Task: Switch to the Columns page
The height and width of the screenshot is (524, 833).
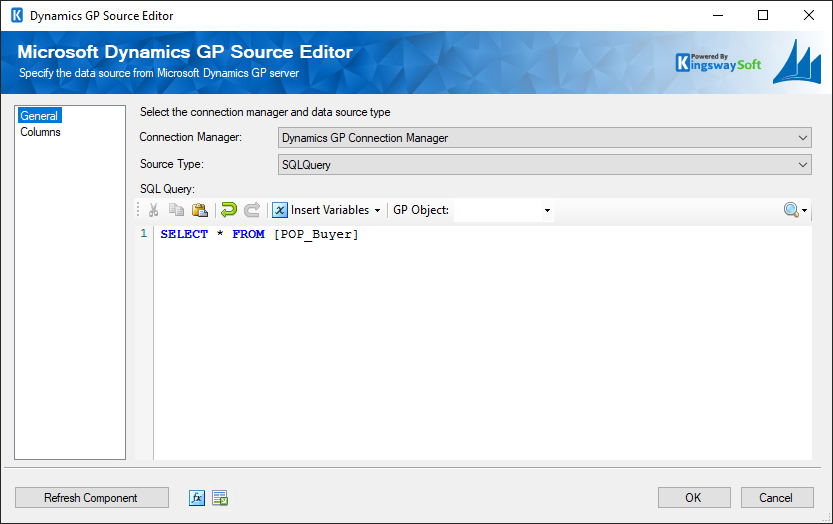Action: pos(40,132)
